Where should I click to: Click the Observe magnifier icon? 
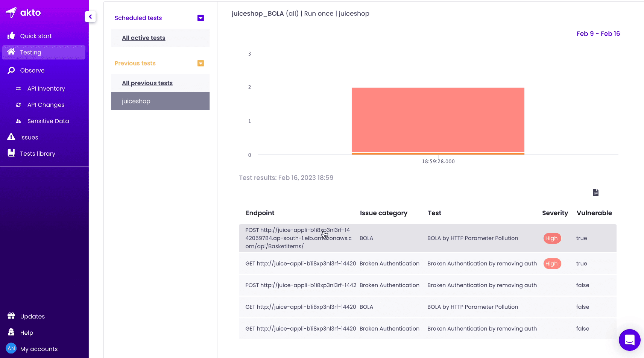tap(11, 70)
